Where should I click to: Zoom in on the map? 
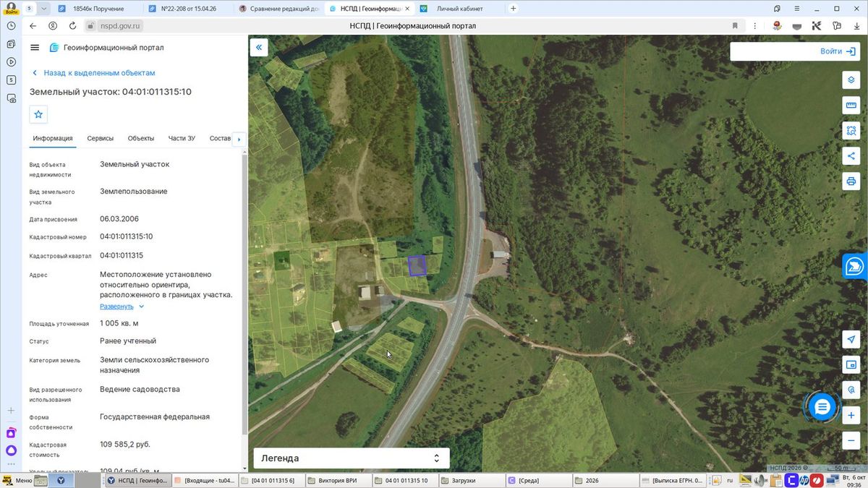click(x=851, y=416)
